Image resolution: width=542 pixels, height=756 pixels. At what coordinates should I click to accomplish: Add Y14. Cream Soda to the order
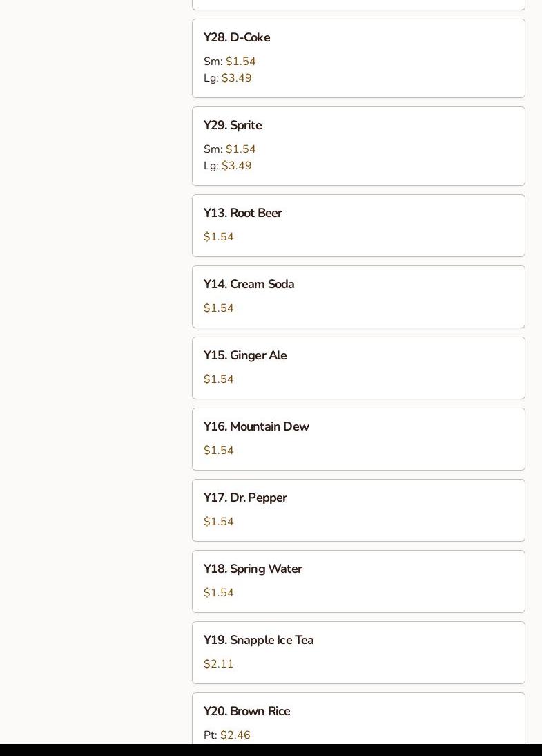(x=249, y=284)
